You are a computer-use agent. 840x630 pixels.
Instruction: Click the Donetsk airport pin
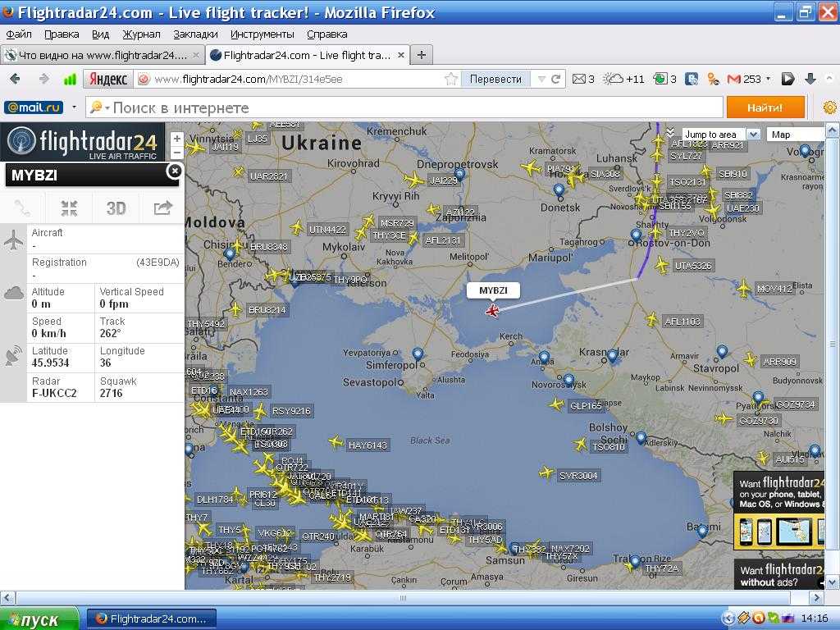(559, 190)
